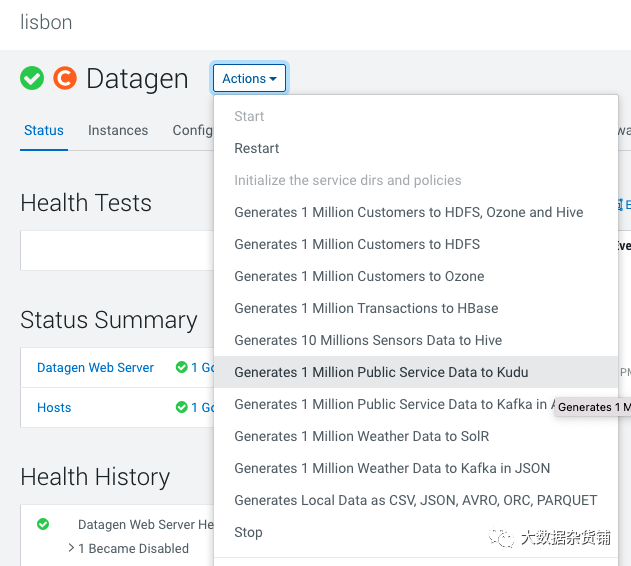Select Generates 1 Million Customers to HDFS
Screen dimensions: 631x566
point(357,244)
